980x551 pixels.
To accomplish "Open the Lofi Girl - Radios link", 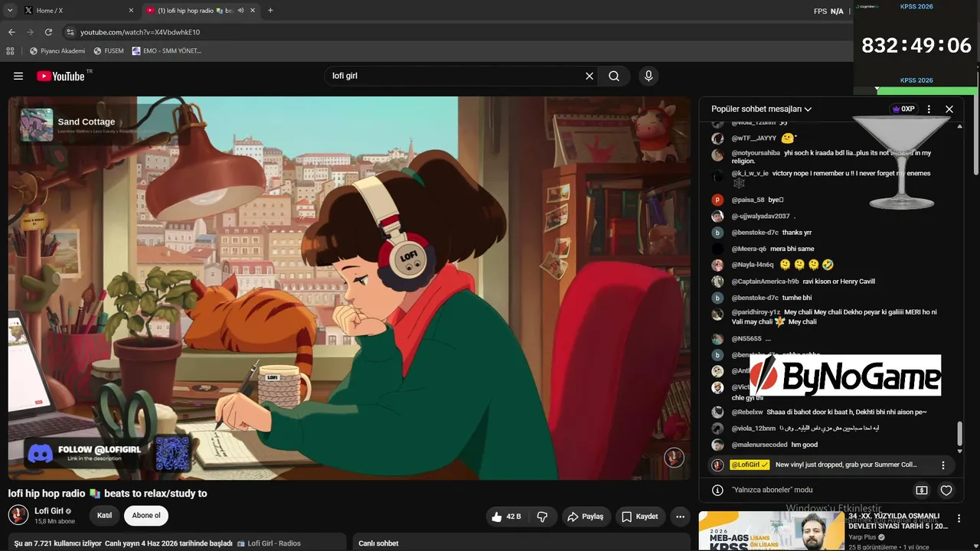I will point(269,543).
